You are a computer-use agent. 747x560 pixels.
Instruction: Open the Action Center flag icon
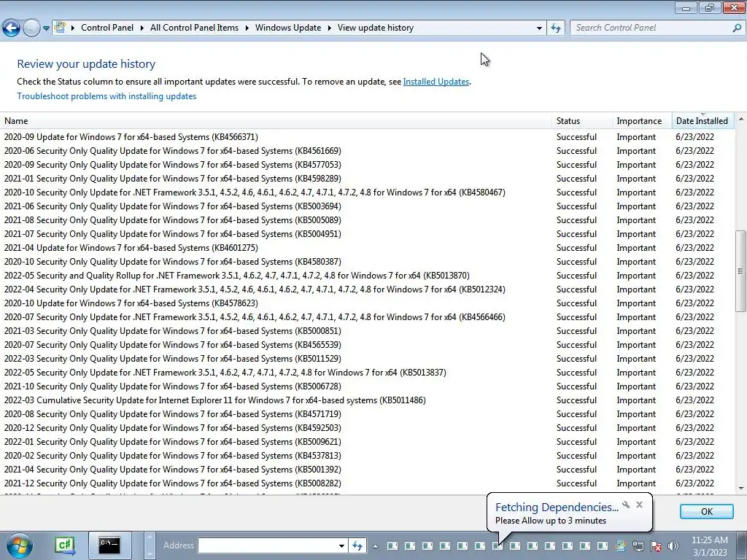tap(656, 546)
